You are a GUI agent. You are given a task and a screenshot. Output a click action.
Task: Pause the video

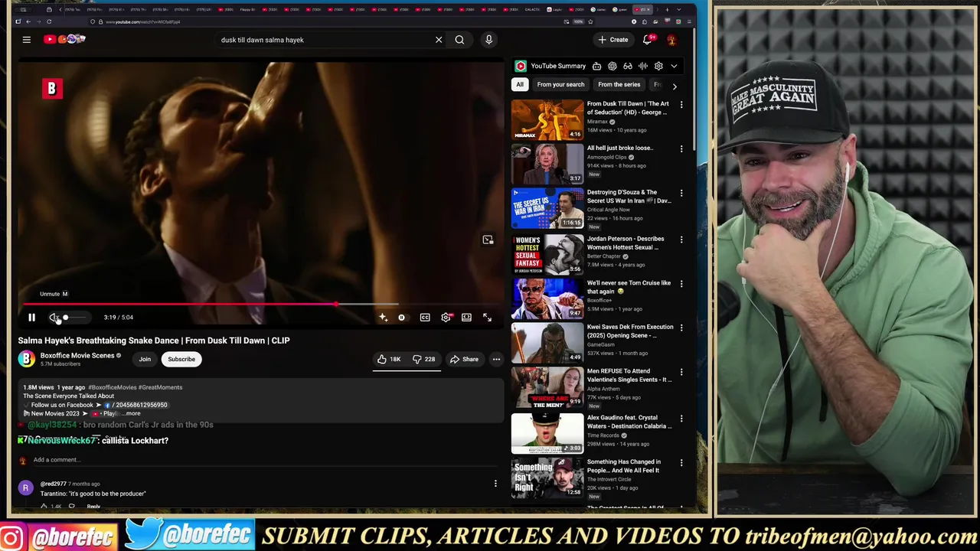[31, 317]
